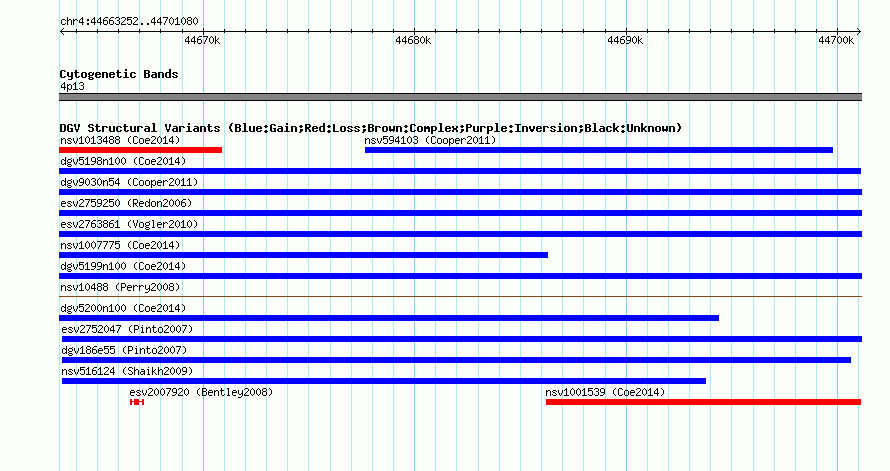Click the dgv5200n100 blue variant bar
Image resolution: width=890 pixels, height=471 pixels.
pyautogui.click(x=389, y=318)
